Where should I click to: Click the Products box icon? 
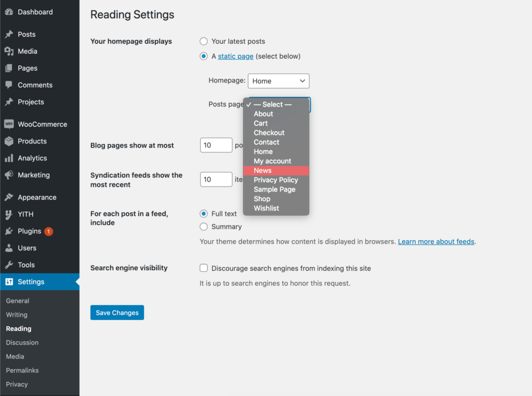(x=9, y=141)
